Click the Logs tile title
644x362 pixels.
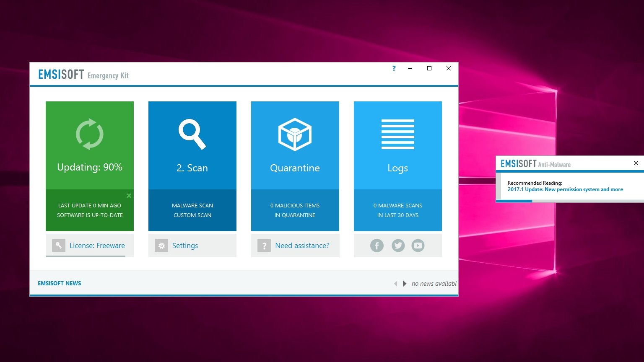click(x=398, y=168)
